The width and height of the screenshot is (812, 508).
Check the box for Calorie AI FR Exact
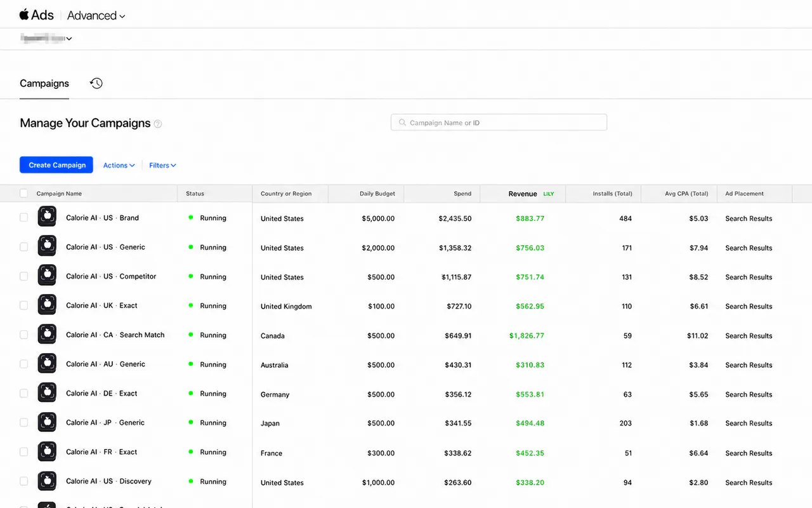23,451
